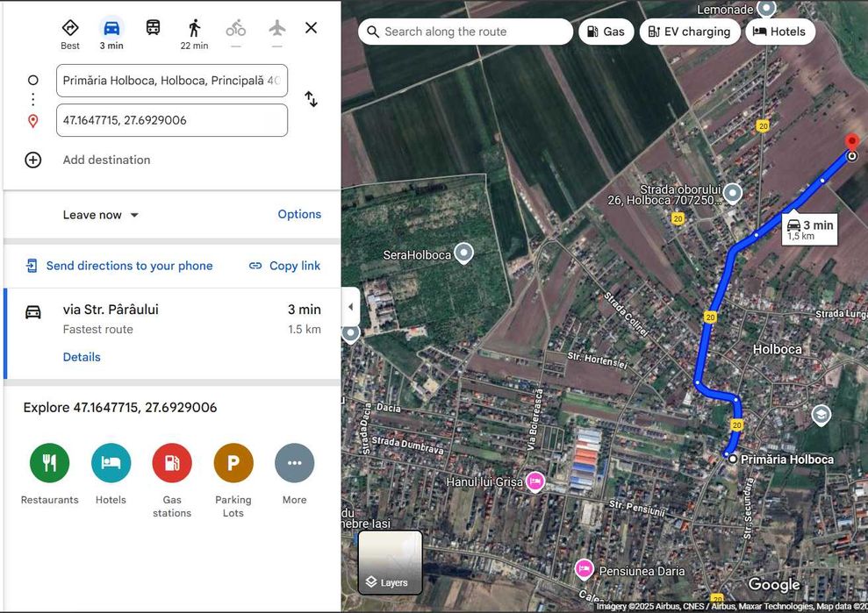The image size is (868, 613).
Task: Click the 3 min 1,5 km route label
Action: pyautogui.click(x=809, y=229)
